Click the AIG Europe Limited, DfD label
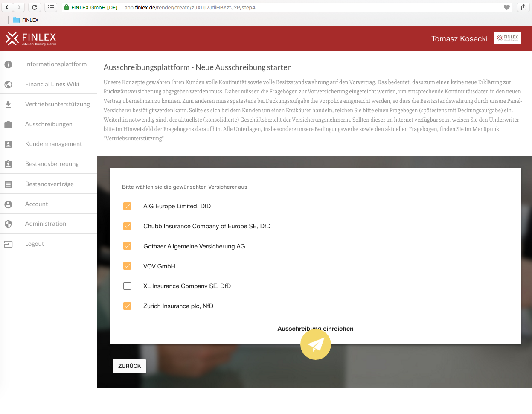Screen dimensions: 532x414 (177, 206)
